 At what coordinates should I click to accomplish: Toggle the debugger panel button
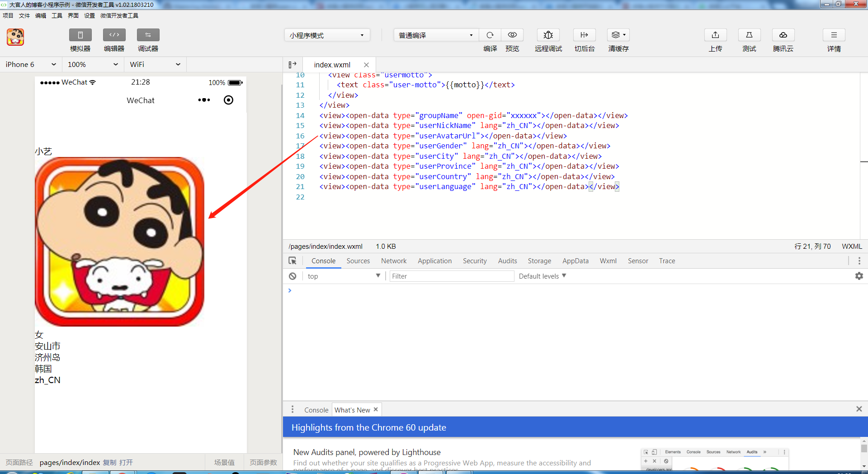point(148,35)
